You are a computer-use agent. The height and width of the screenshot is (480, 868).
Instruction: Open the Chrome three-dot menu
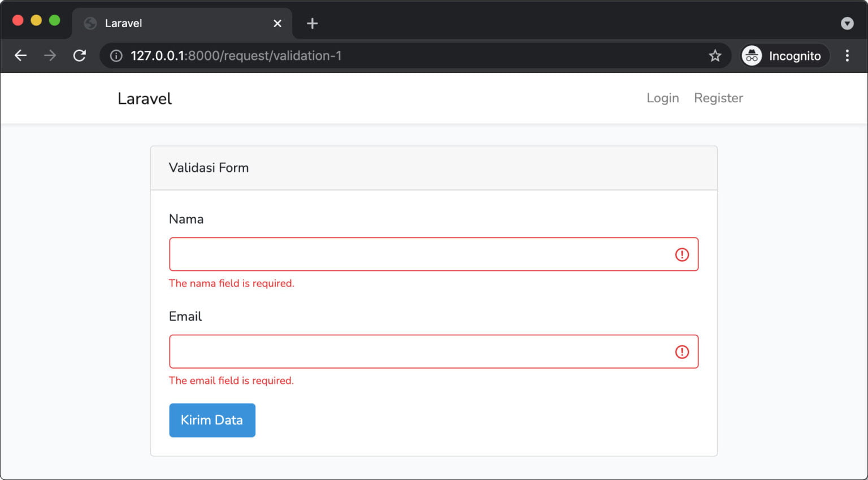pyautogui.click(x=847, y=55)
